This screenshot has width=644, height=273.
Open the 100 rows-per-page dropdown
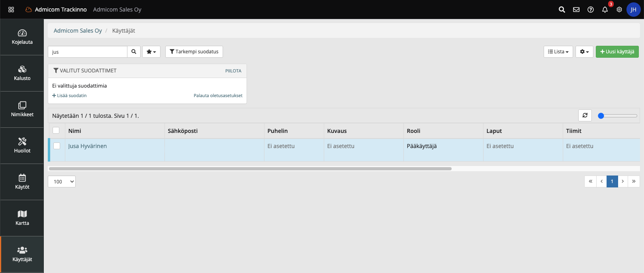click(62, 181)
